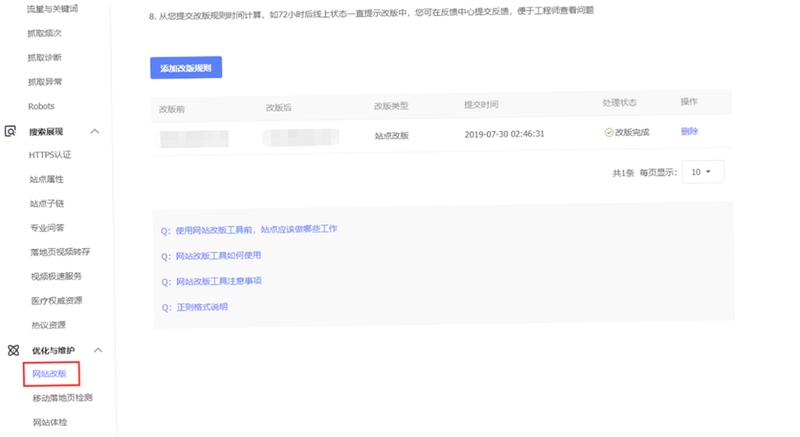Viewport: 800px width, 437px height.
Task: Click the 改版完成 status text
Action: (632, 133)
